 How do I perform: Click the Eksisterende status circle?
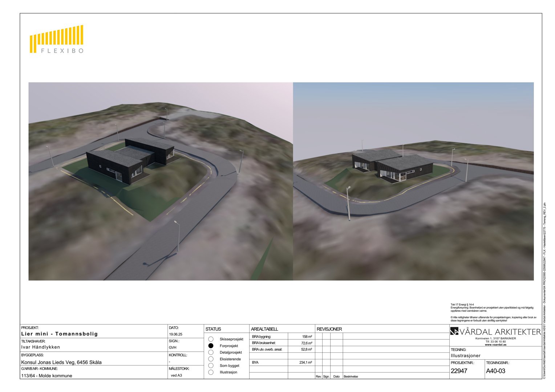click(211, 359)
